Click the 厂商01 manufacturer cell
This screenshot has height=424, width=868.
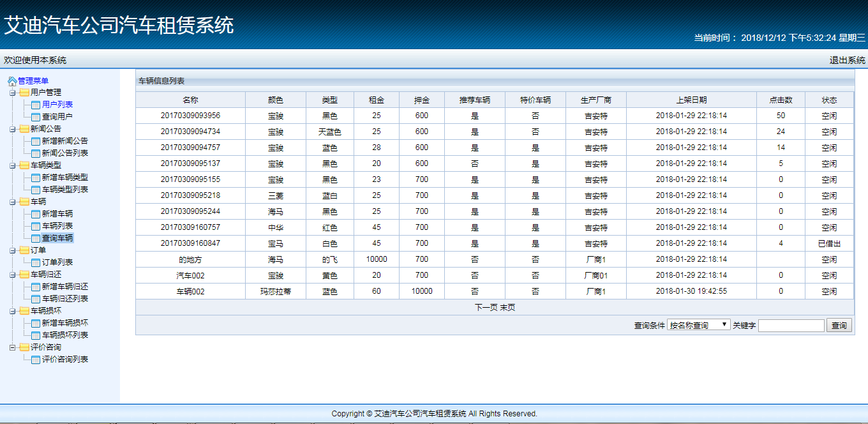pos(596,275)
